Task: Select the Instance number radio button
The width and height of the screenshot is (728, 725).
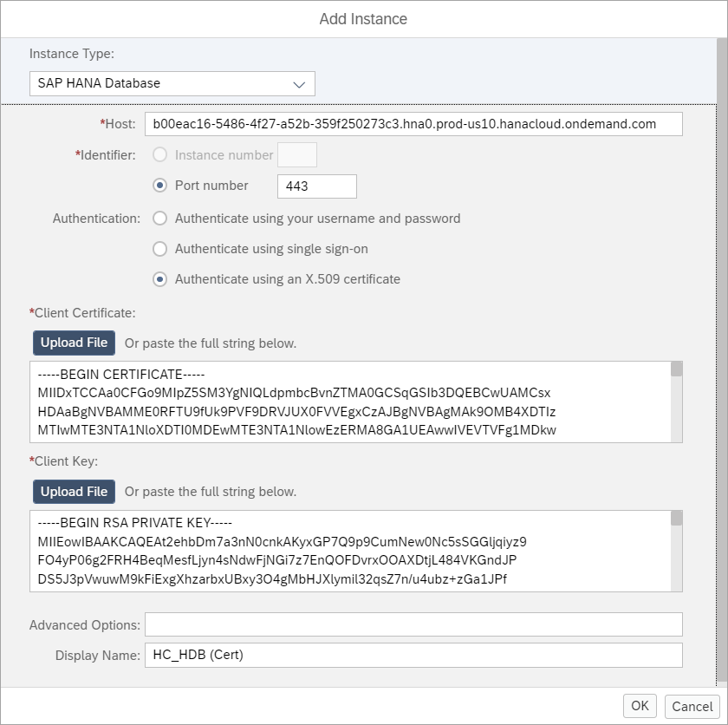Action: point(159,154)
